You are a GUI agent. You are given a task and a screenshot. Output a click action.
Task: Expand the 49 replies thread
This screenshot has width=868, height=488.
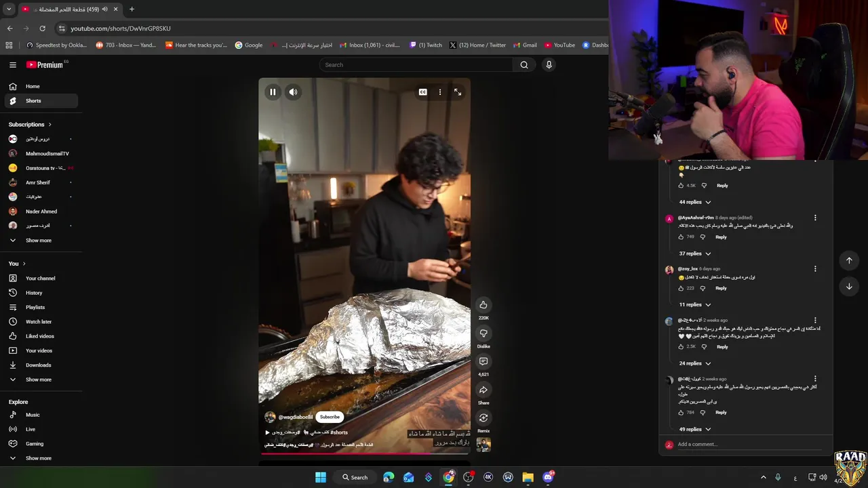tap(695, 429)
